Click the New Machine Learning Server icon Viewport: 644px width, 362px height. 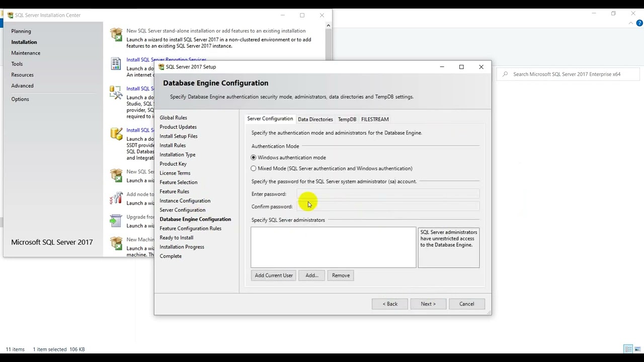click(x=116, y=243)
